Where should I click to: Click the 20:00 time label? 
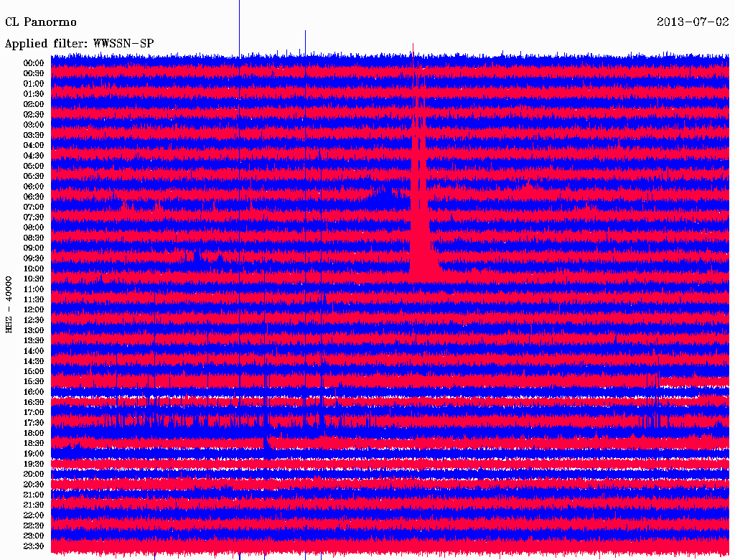click(33, 474)
